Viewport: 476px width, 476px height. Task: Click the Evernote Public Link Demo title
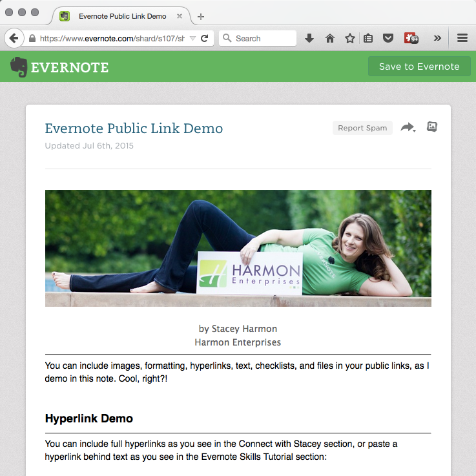tap(134, 128)
